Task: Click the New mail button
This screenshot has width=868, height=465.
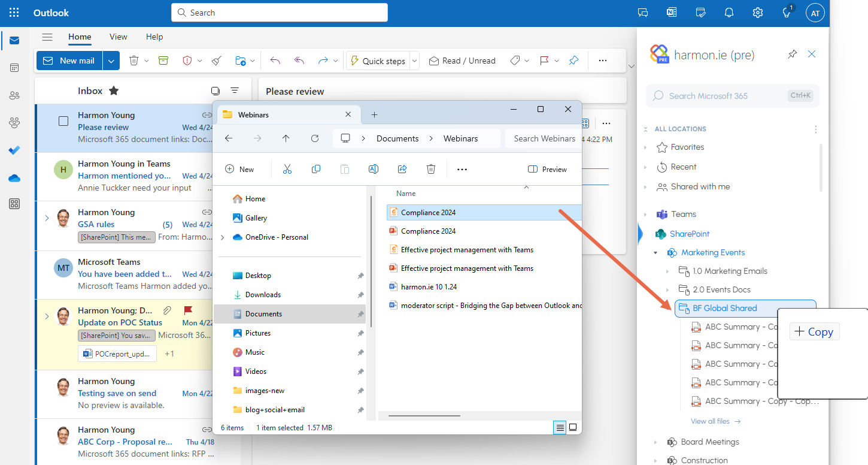Action: [x=70, y=61]
